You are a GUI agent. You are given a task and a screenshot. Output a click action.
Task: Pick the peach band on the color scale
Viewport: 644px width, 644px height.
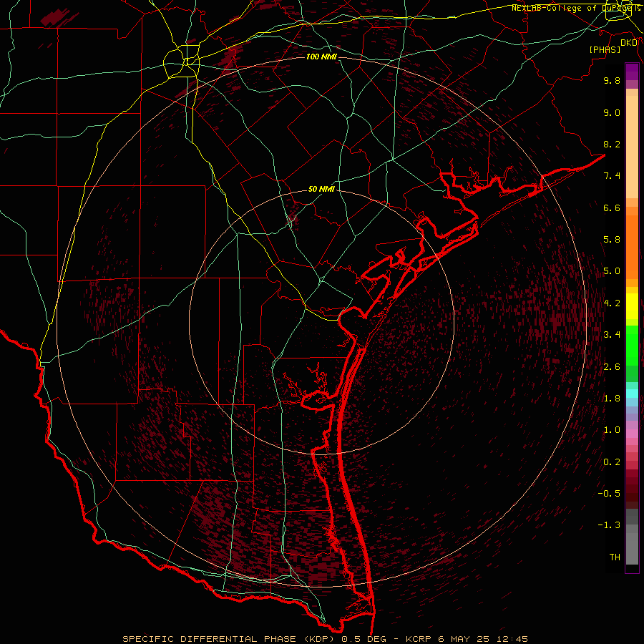[x=632, y=147]
